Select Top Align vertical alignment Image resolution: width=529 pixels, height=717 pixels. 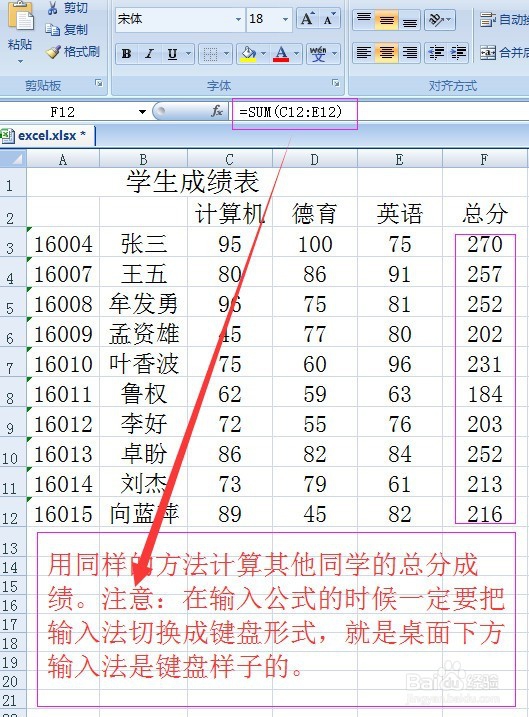[364, 20]
